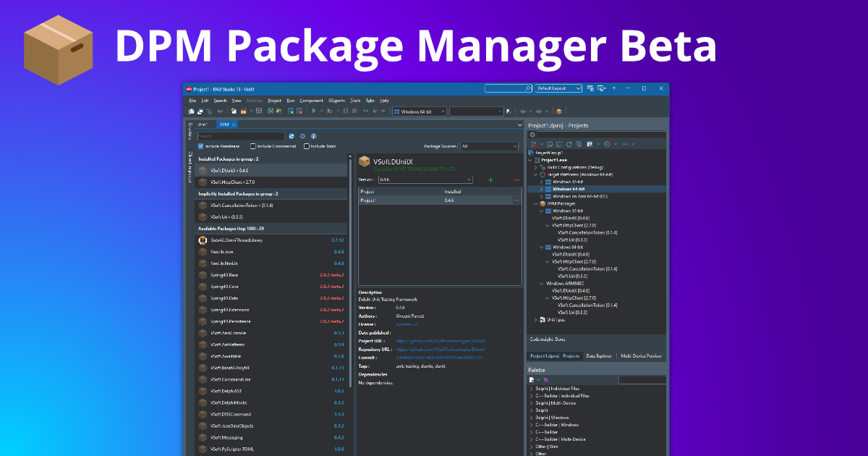Open the File menu
Viewport: 868px width, 456px height.
[x=192, y=101]
